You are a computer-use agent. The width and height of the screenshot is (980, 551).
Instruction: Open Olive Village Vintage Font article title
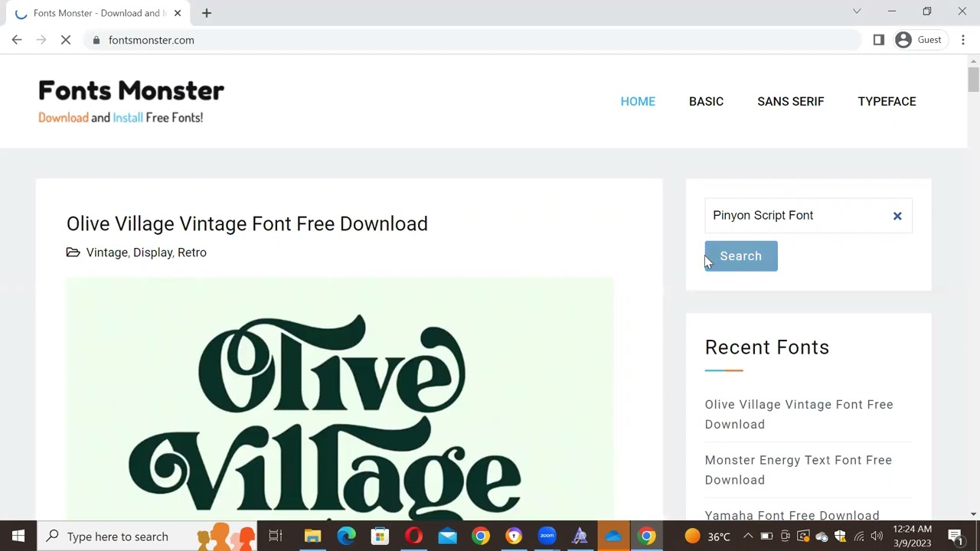[247, 223]
